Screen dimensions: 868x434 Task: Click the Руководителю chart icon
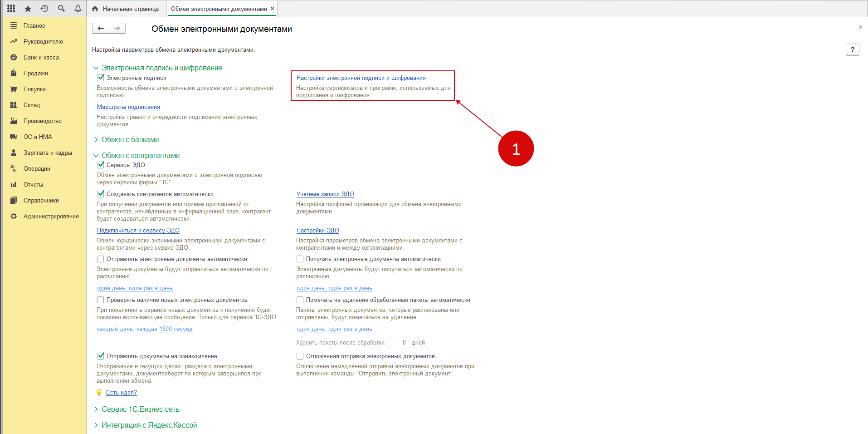click(14, 42)
